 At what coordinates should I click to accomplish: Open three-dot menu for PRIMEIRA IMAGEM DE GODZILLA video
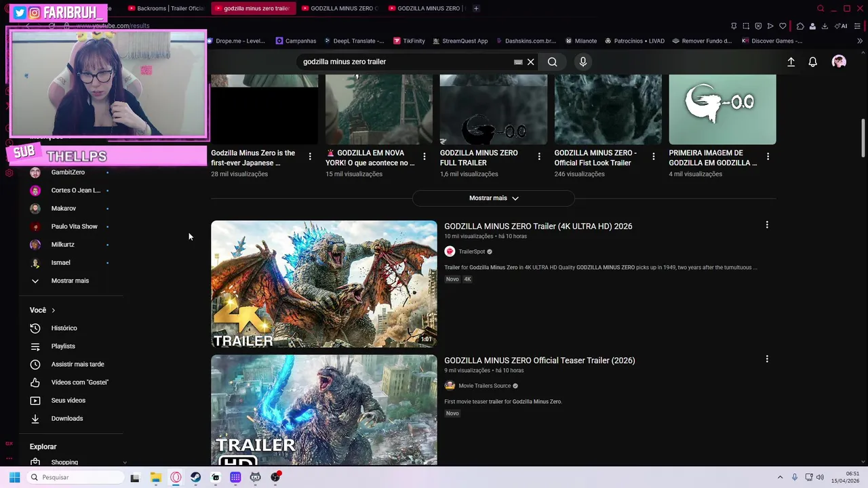coord(768,157)
